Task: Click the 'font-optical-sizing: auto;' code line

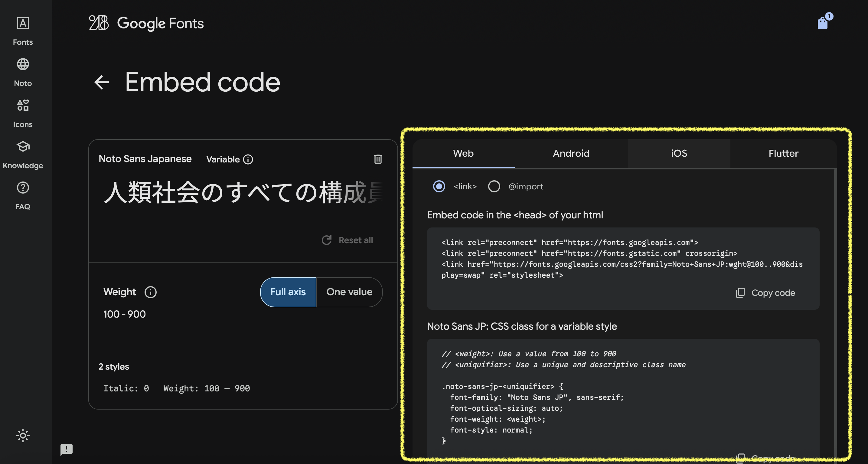Action: (507, 408)
